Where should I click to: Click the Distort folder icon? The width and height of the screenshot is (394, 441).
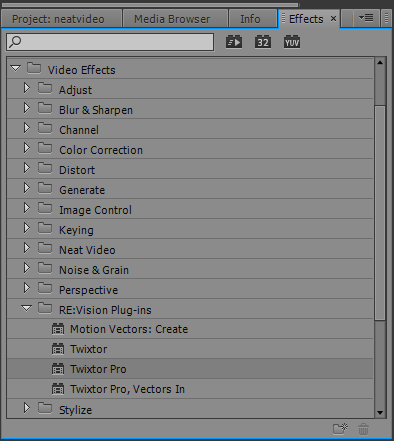click(x=45, y=168)
